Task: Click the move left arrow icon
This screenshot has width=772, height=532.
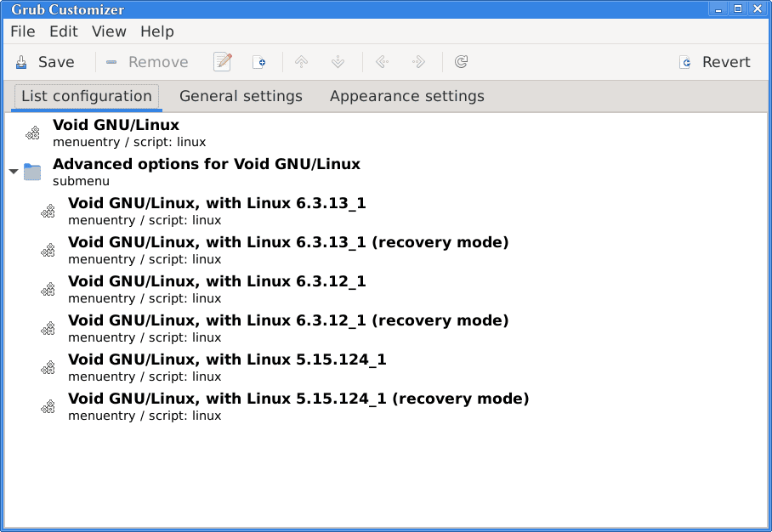Action: point(382,62)
